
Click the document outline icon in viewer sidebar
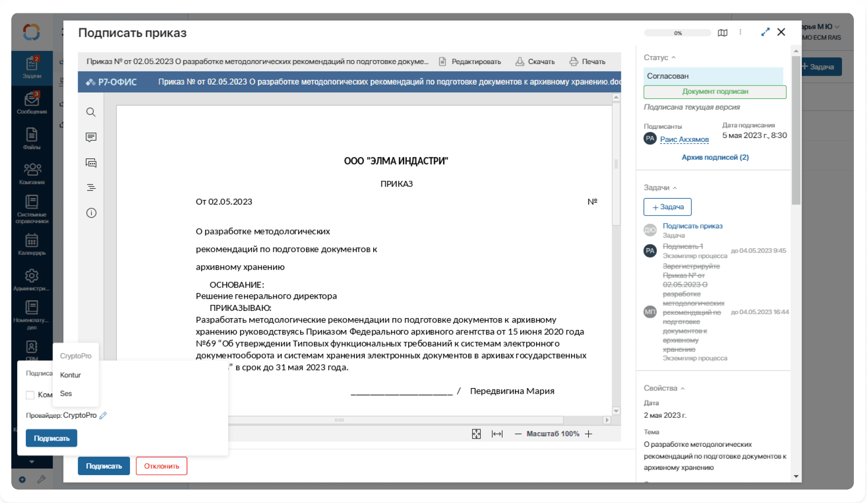(91, 187)
